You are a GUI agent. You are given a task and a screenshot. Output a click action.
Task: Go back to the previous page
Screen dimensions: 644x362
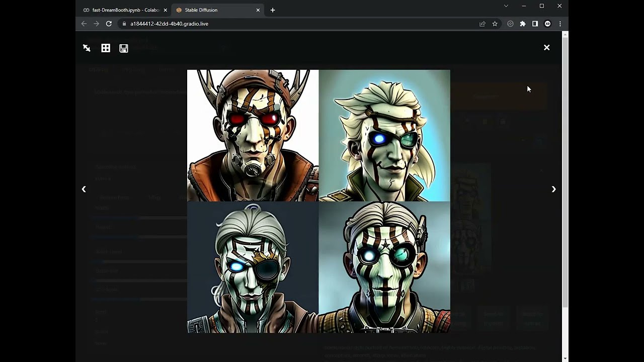coord(84,24)
